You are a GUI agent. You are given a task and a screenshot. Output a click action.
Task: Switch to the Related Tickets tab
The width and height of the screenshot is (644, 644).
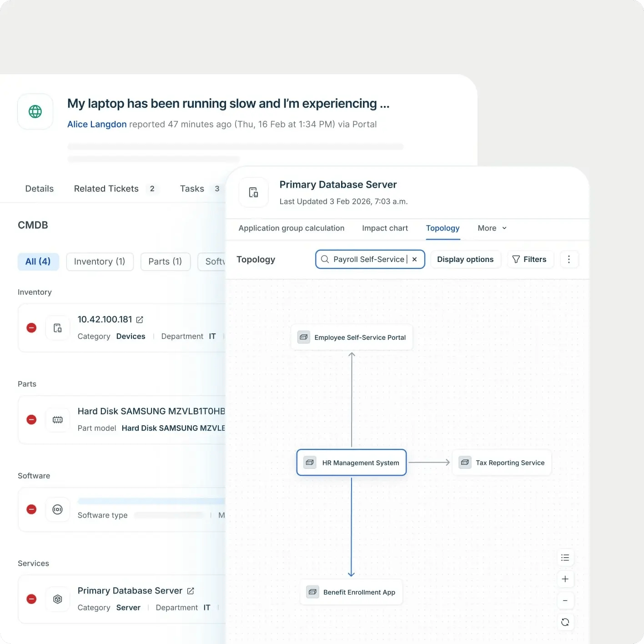click(x=116, y=189)
